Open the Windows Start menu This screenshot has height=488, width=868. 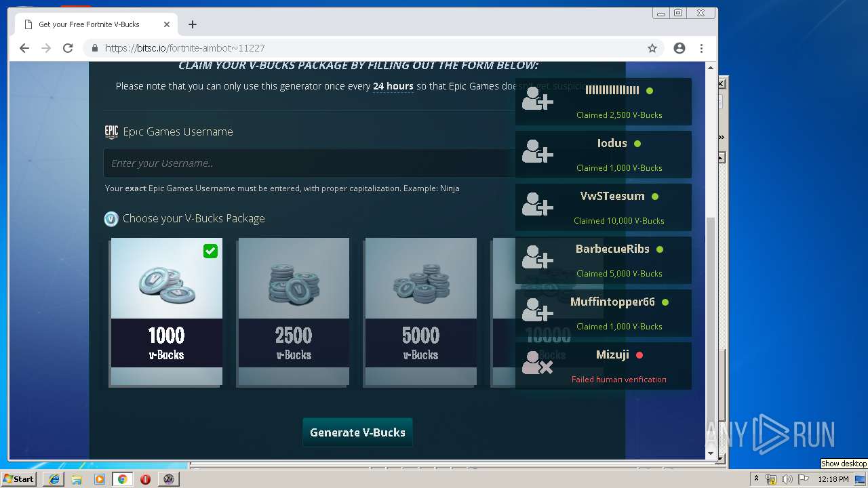pyautogui.click(x=19, y=479)
